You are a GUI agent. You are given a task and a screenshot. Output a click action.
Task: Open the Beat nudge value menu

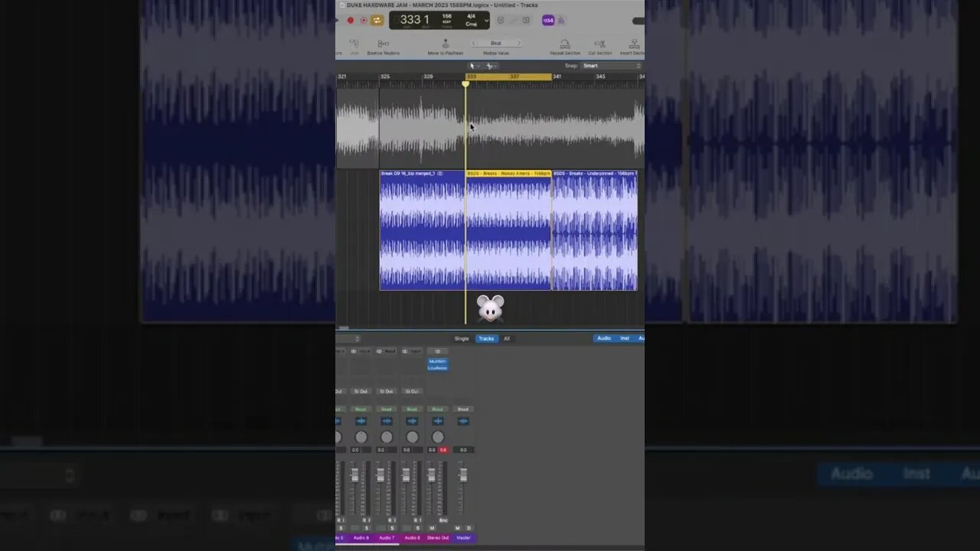496,44
